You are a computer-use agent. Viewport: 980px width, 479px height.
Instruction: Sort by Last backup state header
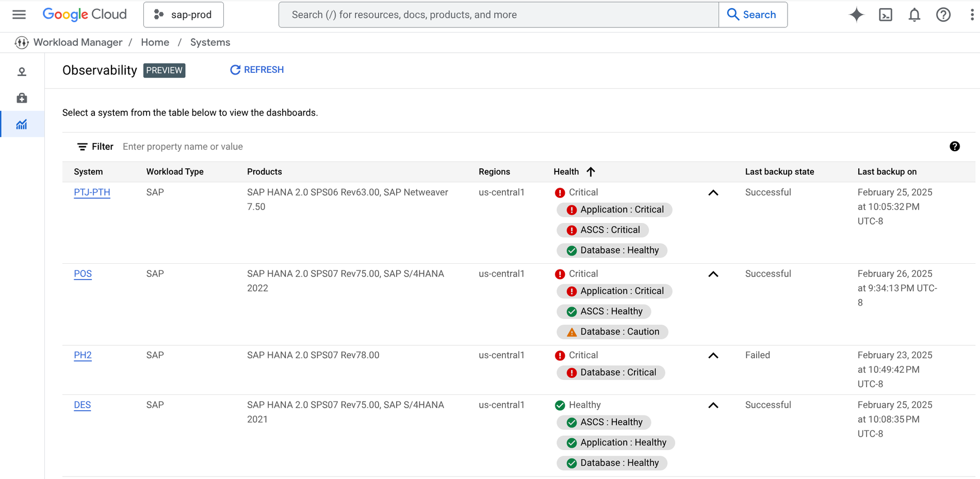click(x=779, y=172)
